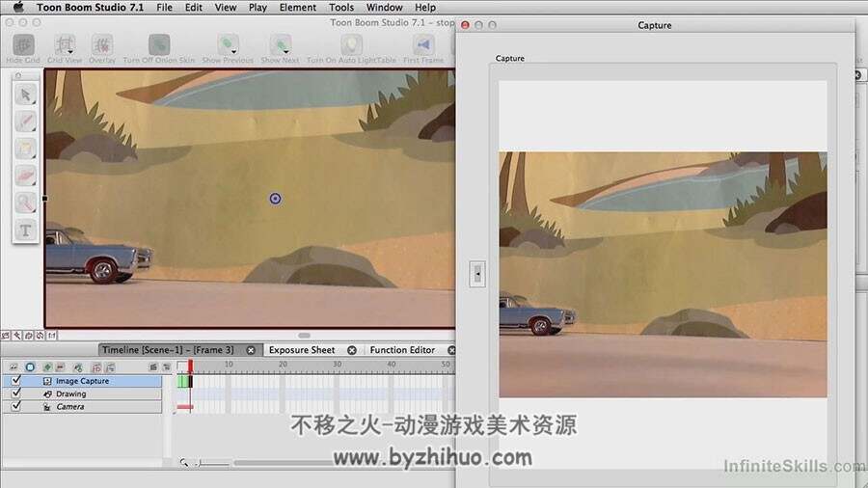Screen dimensions: 868x488
Task: Open the Window menu
Action: pyautogui.click(x=384, y=7)
